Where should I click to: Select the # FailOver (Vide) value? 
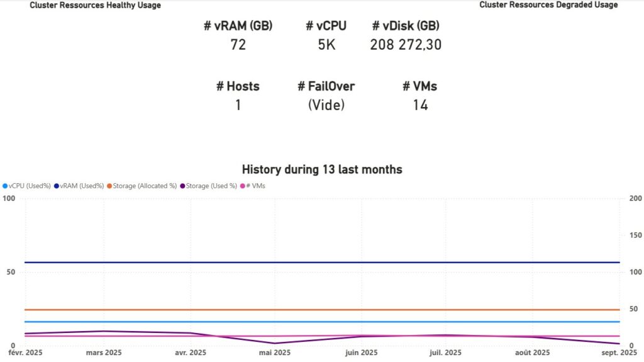pos(326,105)
